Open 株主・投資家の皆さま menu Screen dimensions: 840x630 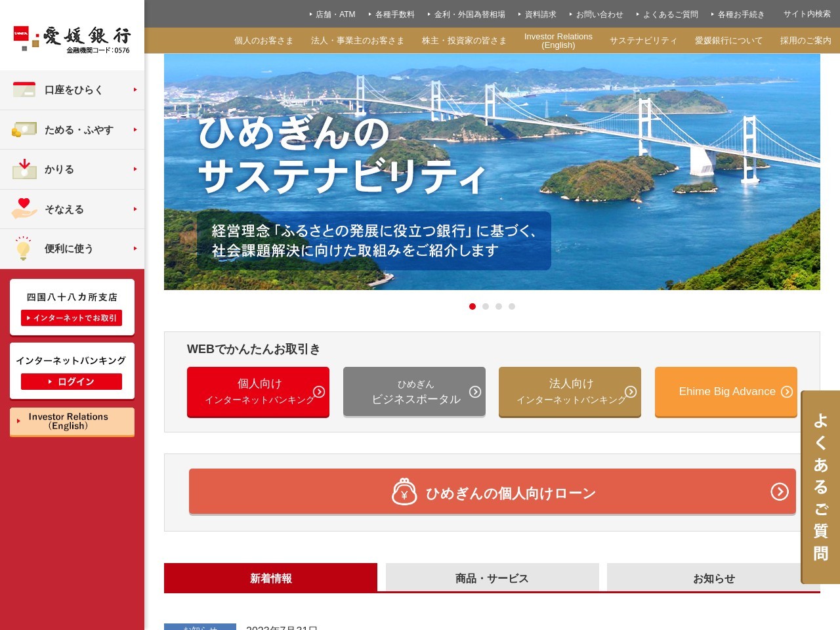tap(464, 41)
